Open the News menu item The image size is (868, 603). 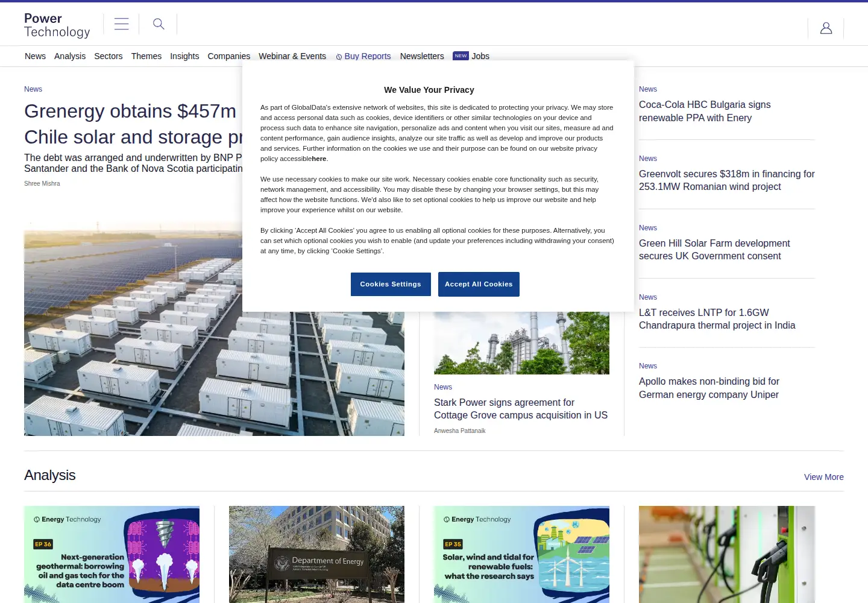click(x=35, y=56)
